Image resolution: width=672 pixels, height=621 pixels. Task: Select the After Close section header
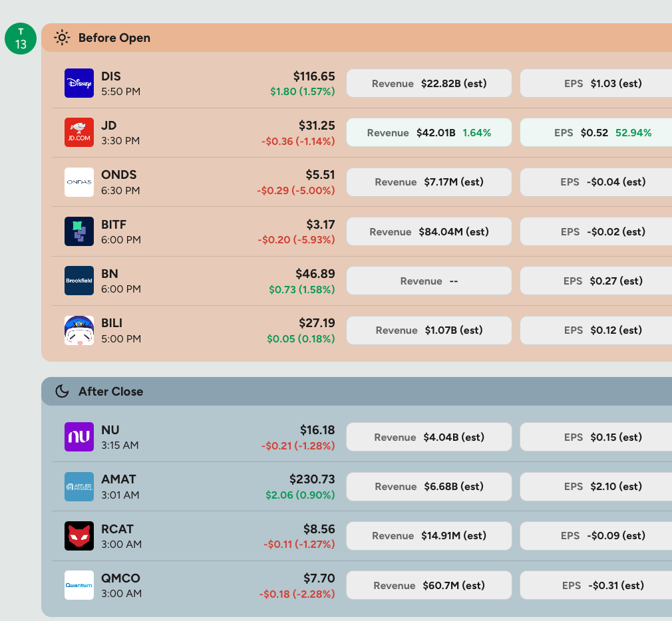click(x=357, y=392)
